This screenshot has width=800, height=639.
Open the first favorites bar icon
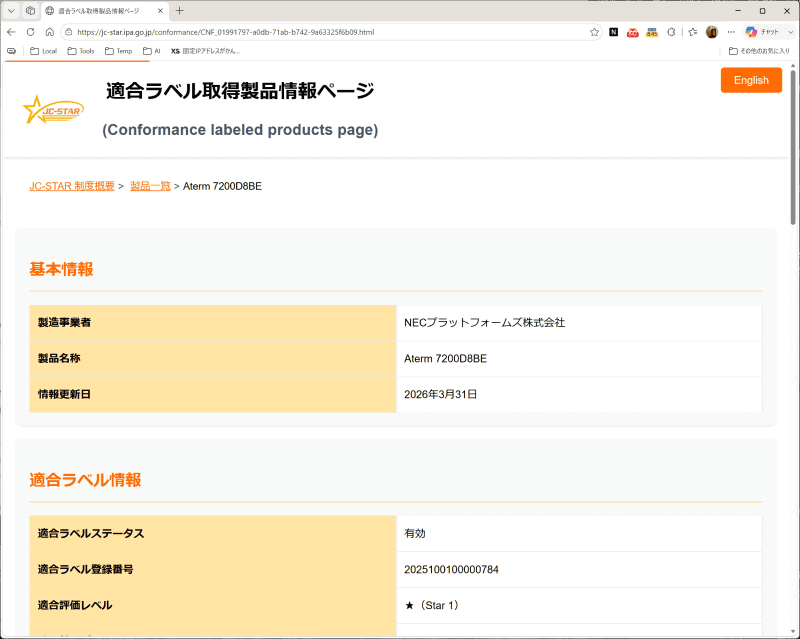click(x=11, y=51)
